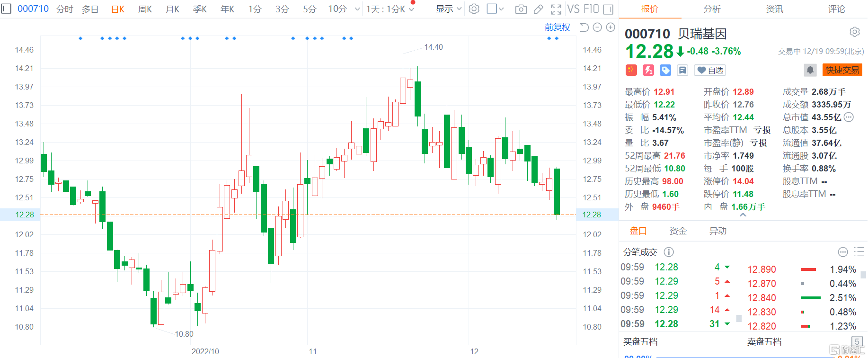The height and width of the screenshot is (358, 868).
Task: Click the 52周最高 21.76 value
Action: [674, 156]
